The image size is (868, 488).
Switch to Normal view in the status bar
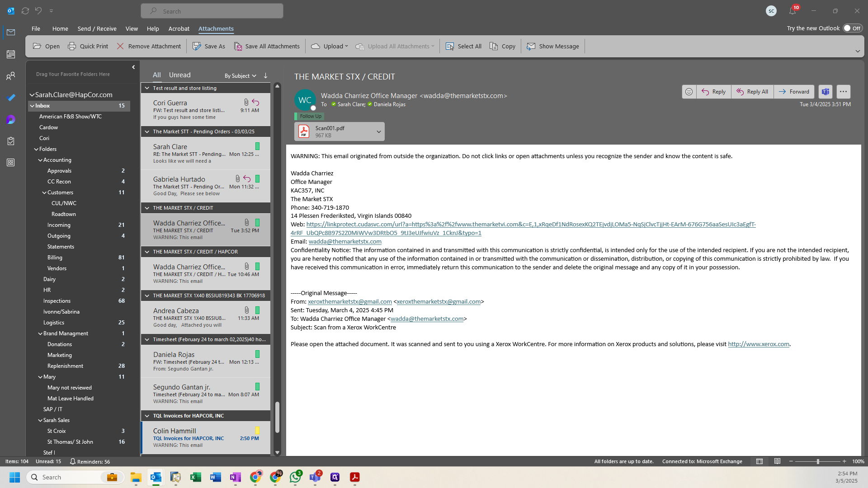[759, 461]
